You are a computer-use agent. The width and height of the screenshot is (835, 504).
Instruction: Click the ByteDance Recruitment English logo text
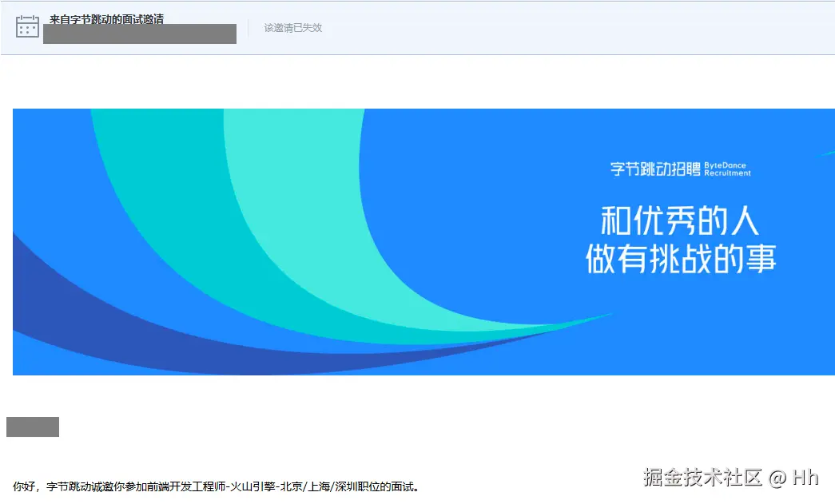coord(727,169)
